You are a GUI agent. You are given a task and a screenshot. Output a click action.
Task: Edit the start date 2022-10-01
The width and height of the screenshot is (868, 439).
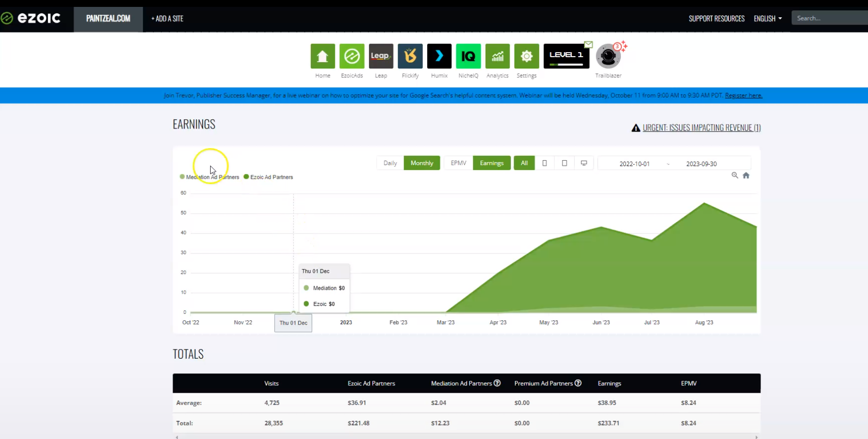[634, 164]
